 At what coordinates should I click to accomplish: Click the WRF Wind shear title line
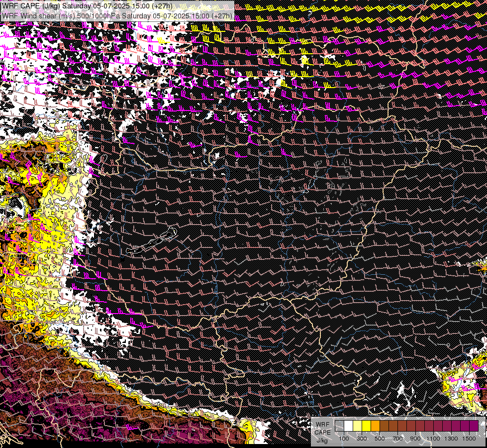click(x=117, y=15)
